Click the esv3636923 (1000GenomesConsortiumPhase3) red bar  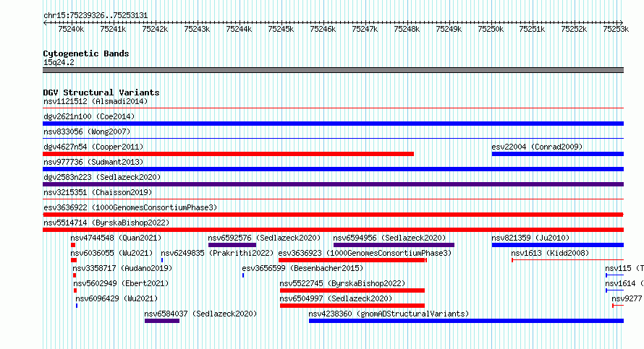click(x=352, y=260)
